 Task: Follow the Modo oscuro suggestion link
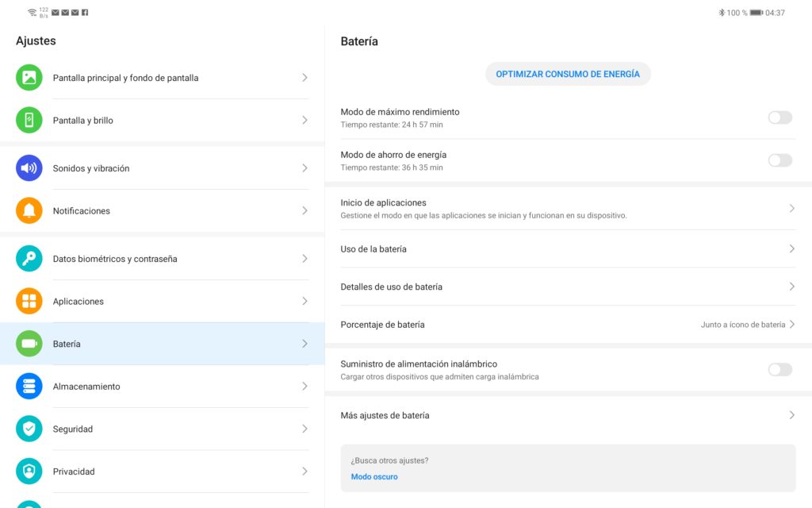pos(374,477)
